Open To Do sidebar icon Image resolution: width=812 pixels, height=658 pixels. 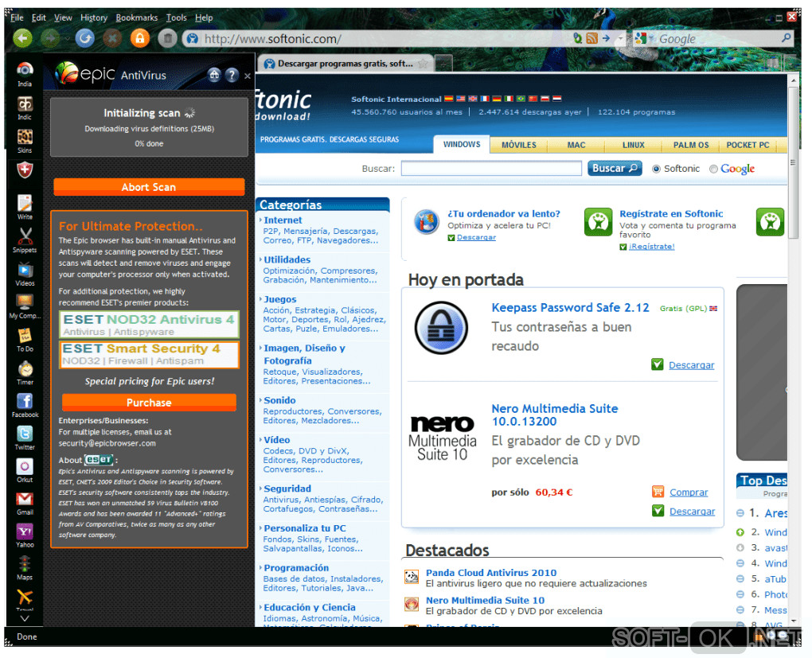click(x=25, y=340)
